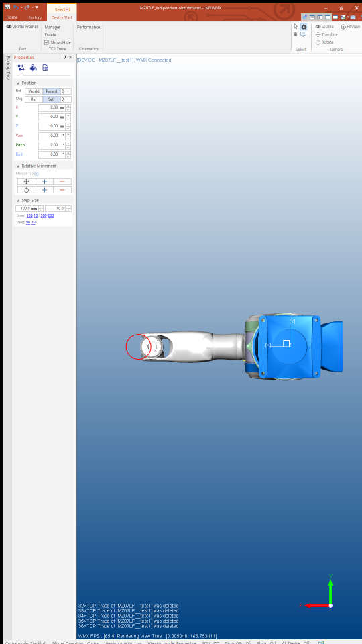The width and height of the screenshot is (362, 644).
Task: Open the Position/transform properties tab icon
Action: pyautogui.click(x=21, y=68)
